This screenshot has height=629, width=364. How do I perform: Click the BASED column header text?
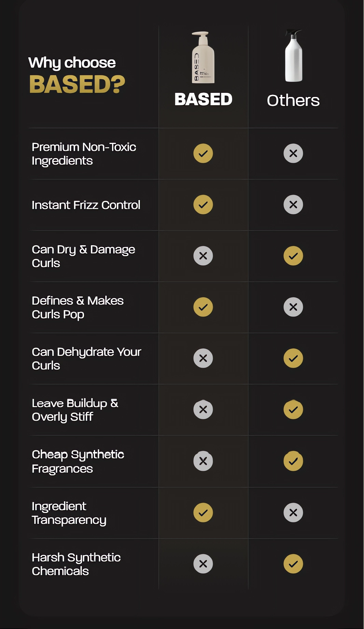pyautogui.click(x=203, y=99)
